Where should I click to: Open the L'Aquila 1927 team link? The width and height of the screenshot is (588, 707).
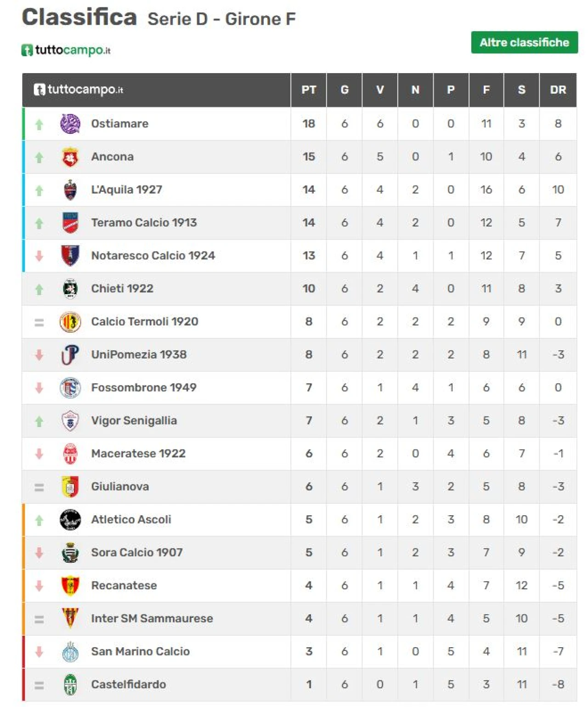point(126,190)
